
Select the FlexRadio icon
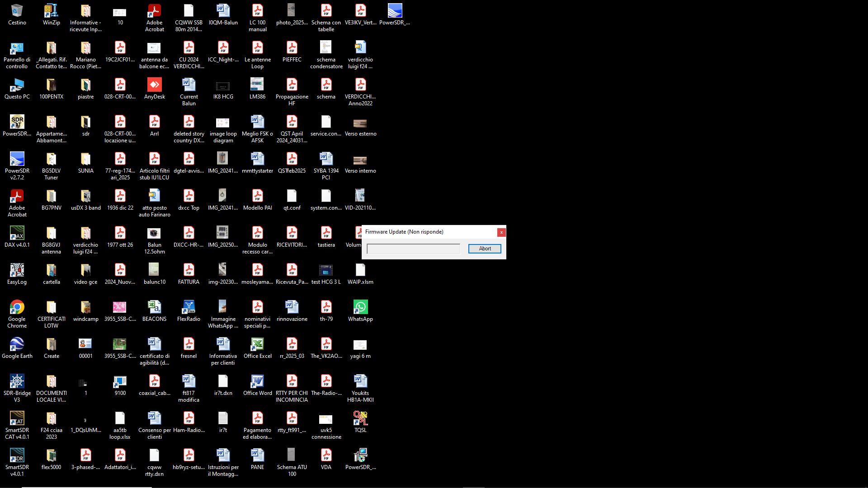[189, 311]
